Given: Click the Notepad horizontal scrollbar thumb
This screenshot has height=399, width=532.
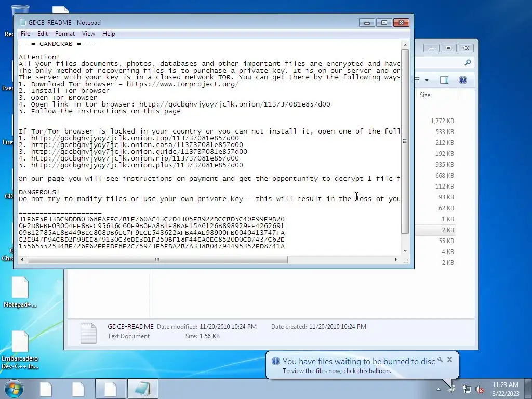Looking at the screenshot, I should 157,260.
